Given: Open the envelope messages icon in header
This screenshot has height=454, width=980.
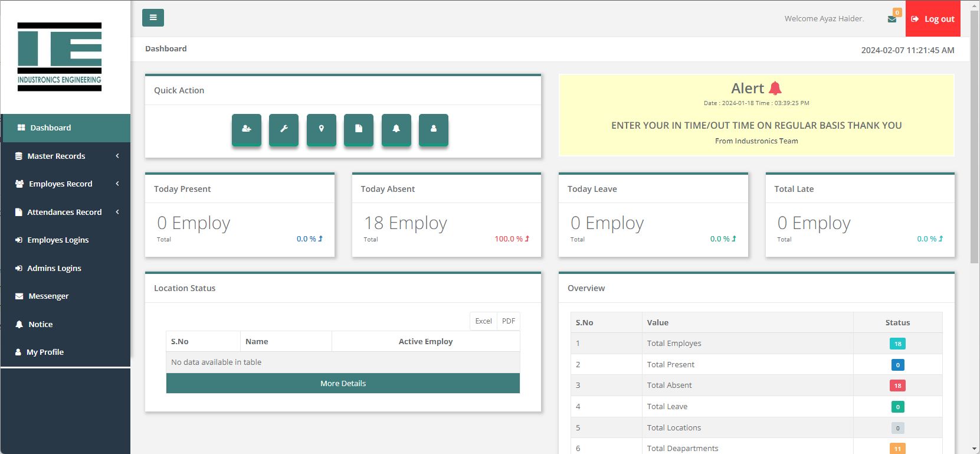Looking at the screenshot, I should click(x=892, y=19).
